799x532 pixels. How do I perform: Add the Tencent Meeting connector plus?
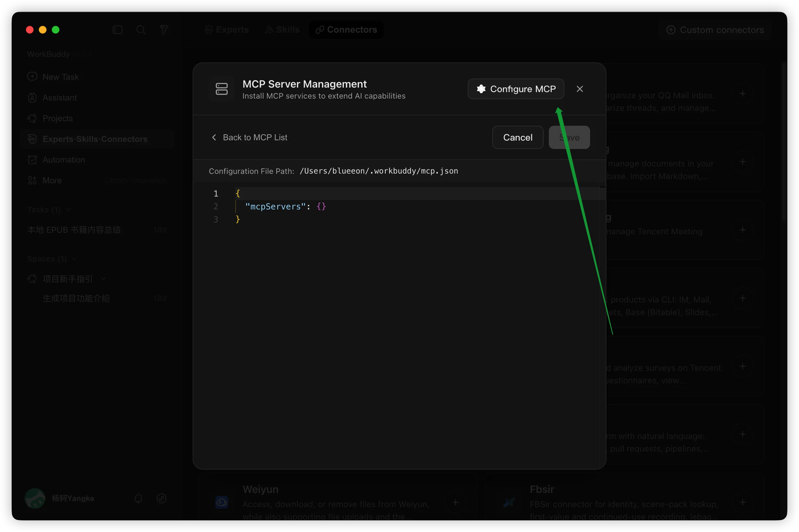click(743, 230)
